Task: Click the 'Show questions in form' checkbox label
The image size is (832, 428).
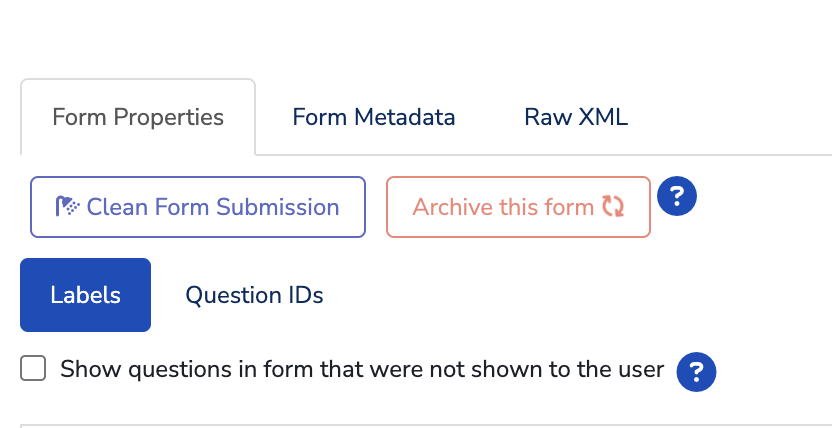Action: point(362,369)
